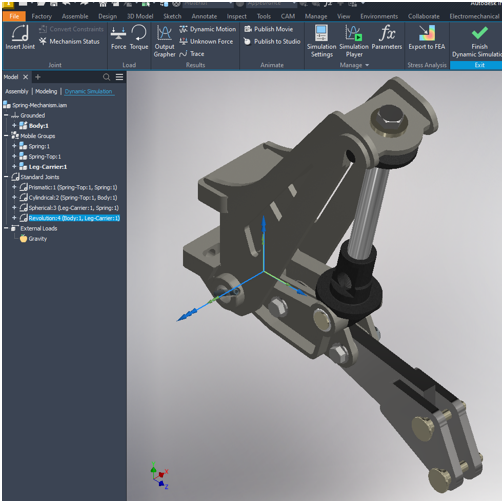Viewport: 502px width, 504px height.
Task: Open the Simulation Player
Action: (354, 41)
